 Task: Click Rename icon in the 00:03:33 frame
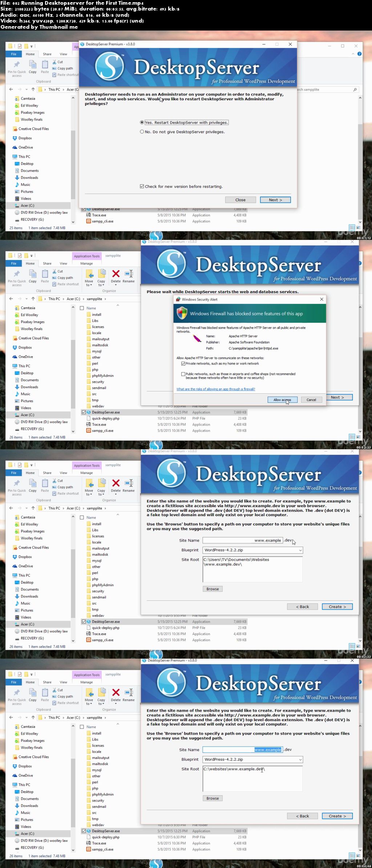click(129, 483)
